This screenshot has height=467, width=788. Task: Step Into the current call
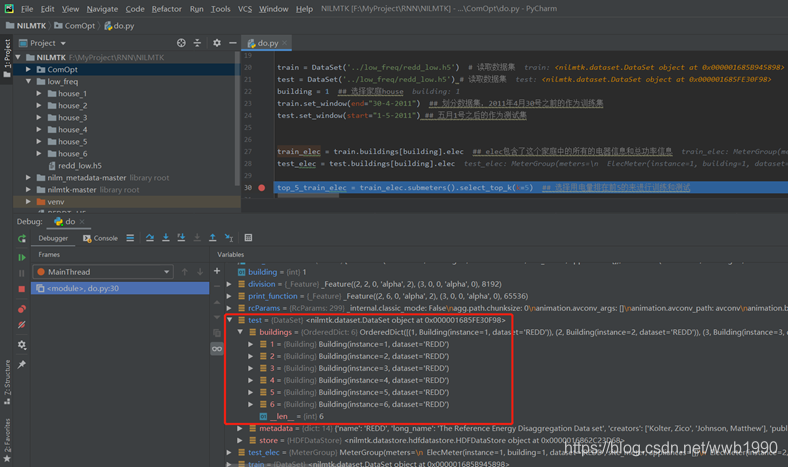pos(165,238)
